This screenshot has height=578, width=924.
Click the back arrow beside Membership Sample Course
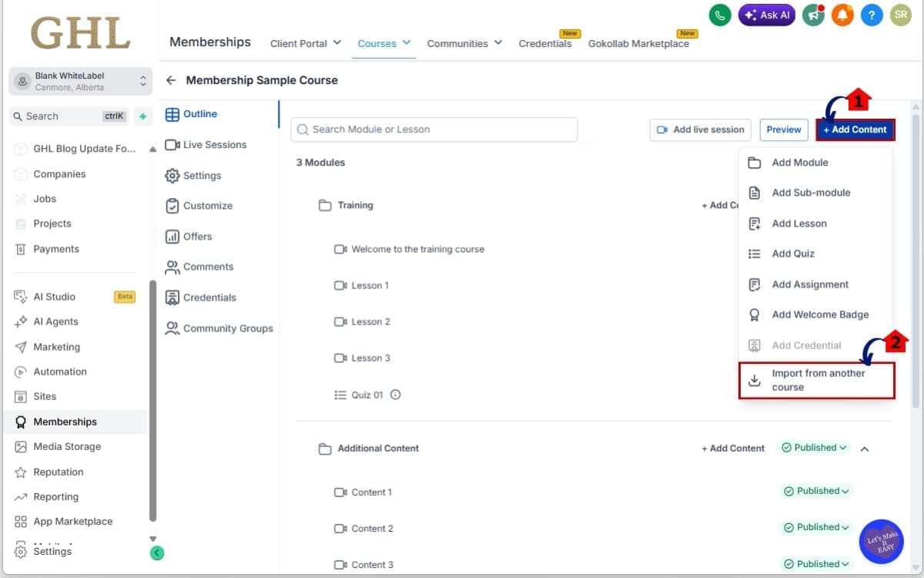(171, 80)
